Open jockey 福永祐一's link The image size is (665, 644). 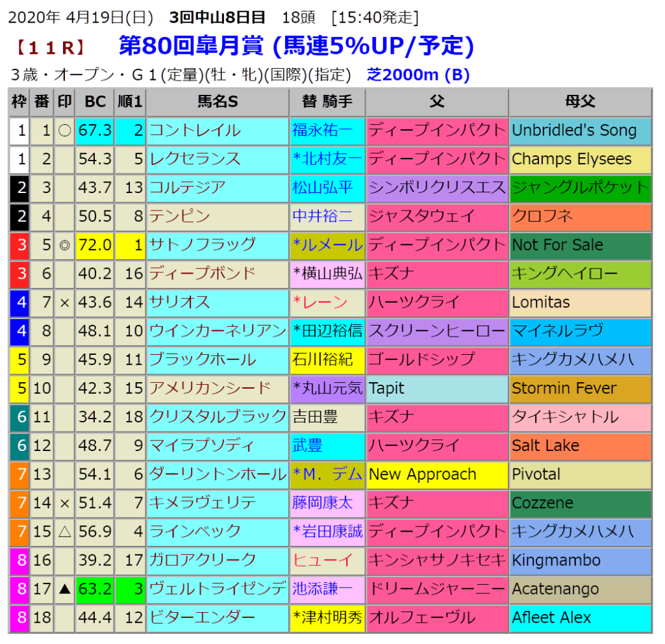coord(323,131)
